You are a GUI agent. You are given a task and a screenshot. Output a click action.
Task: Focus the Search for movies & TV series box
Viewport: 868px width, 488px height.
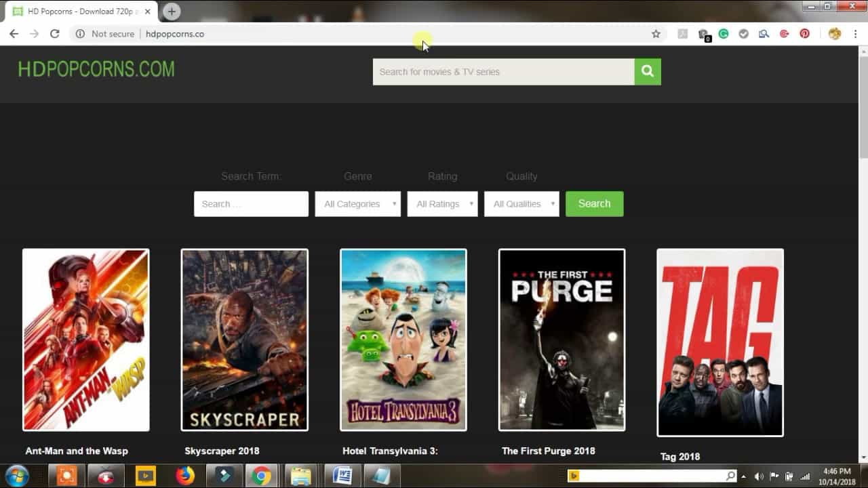(x=504, y=72)
